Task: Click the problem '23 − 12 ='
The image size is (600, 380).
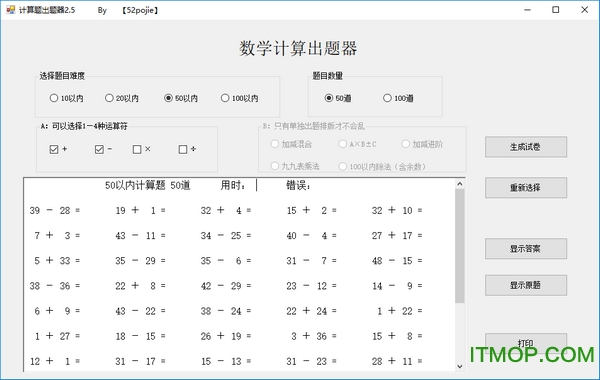Action: click(311, 286)
